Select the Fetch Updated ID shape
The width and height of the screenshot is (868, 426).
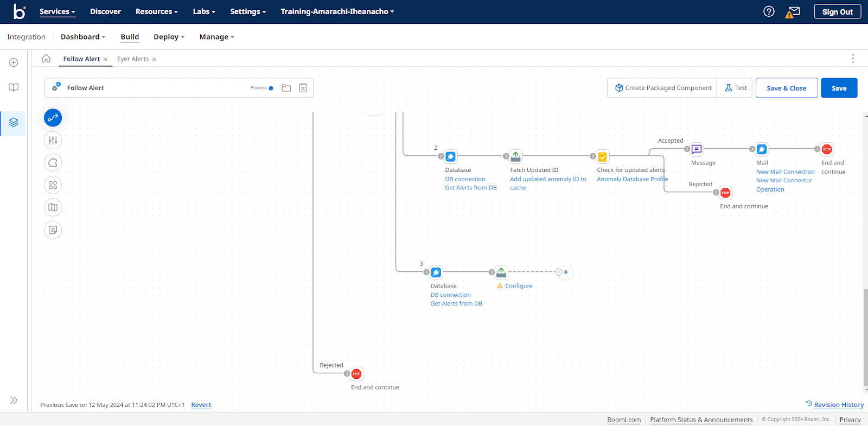pos(516,156)
